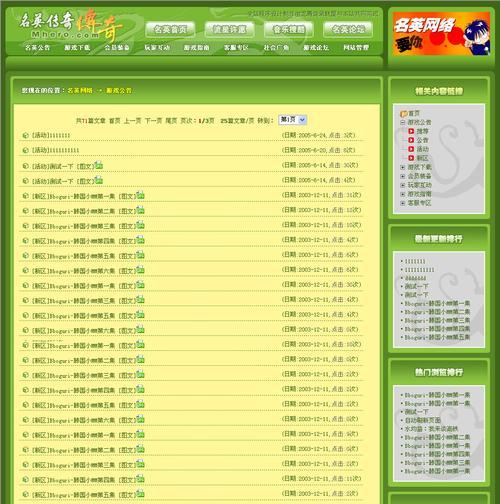Viewport: 500px width, 504px height.
Task: Click red arrow icon beside 推荐
Action: [411, 131]
